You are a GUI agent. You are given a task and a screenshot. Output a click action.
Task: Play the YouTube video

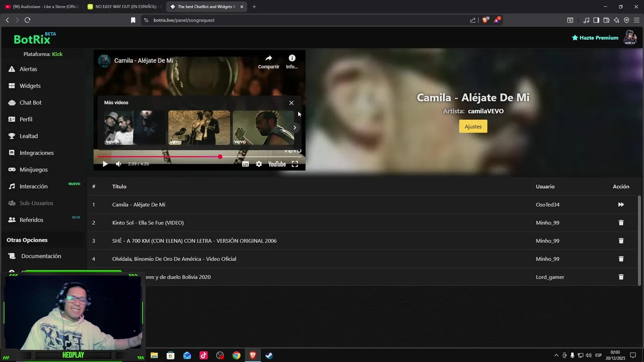coord(105,164)
